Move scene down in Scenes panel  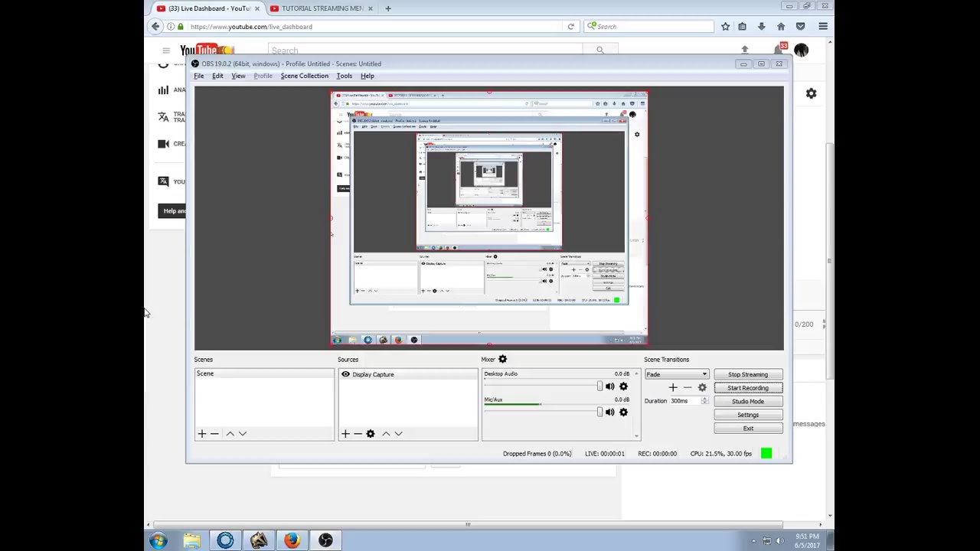click(243, 434)
